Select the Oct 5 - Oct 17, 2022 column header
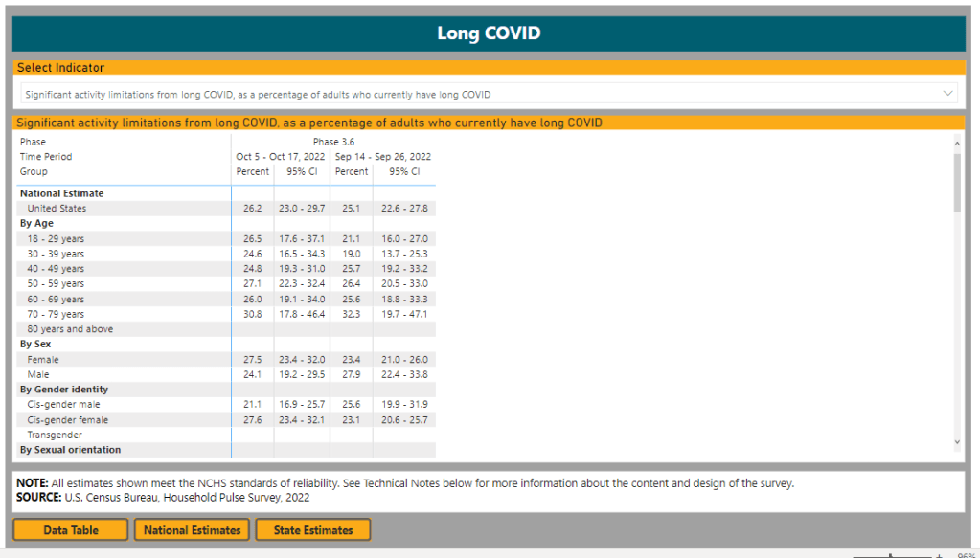This screenshot has height=558, width=980. click(x=281, y=157)
